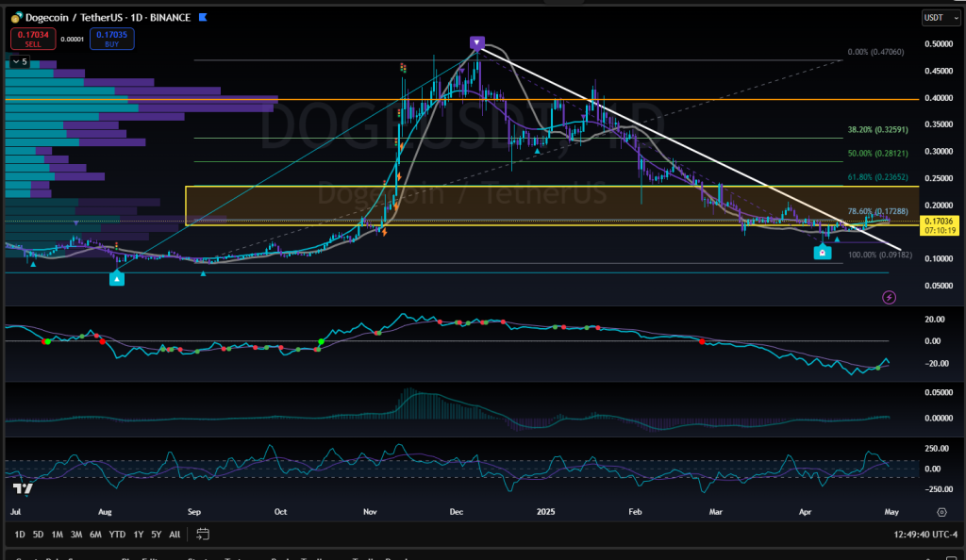Click the 12:49:40 UTC-4 timezone clock
Screen dimensions: 966x560
pyautogui.click(x=924, y=535)
